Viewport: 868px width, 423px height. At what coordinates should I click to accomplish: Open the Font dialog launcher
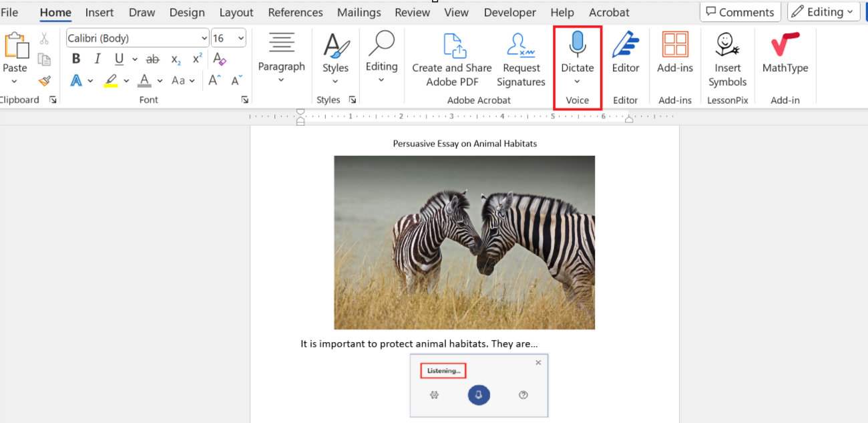(245, 100)
